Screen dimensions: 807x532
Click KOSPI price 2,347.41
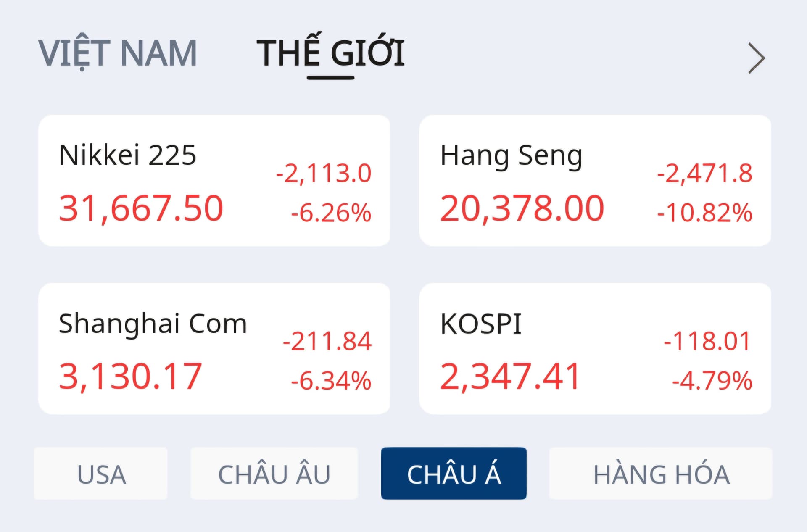pyautogui.click(x=510, y=376)
